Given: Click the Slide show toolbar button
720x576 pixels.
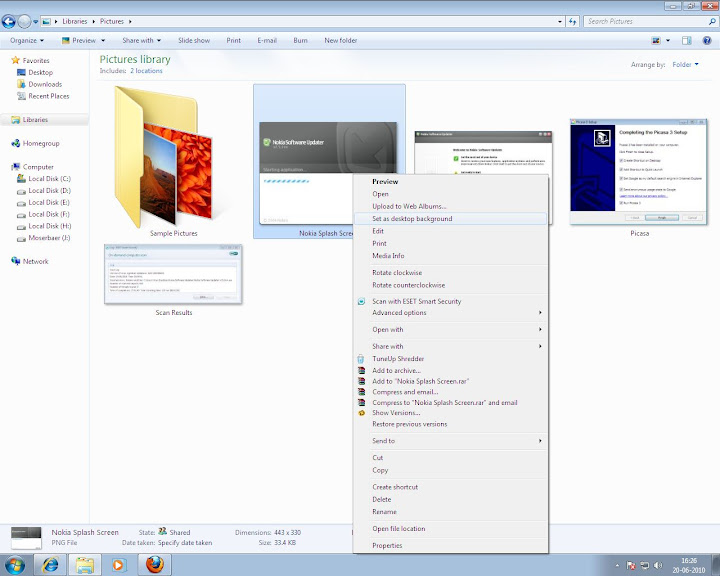Looking at the screenshot, I should [194, 41].
